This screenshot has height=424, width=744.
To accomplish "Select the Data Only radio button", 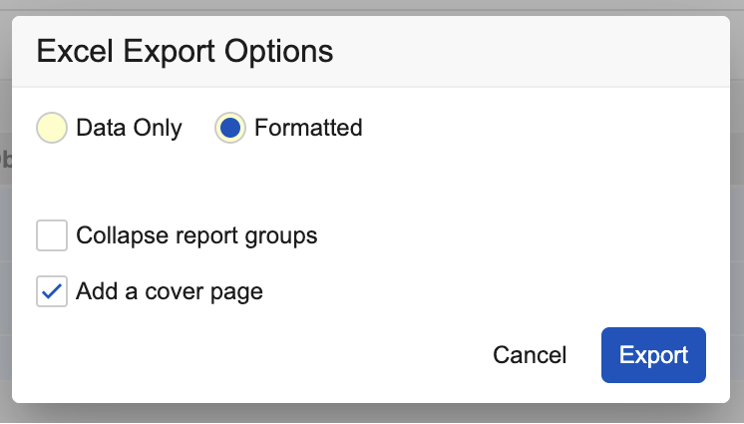I will click(x=52, y=128).
